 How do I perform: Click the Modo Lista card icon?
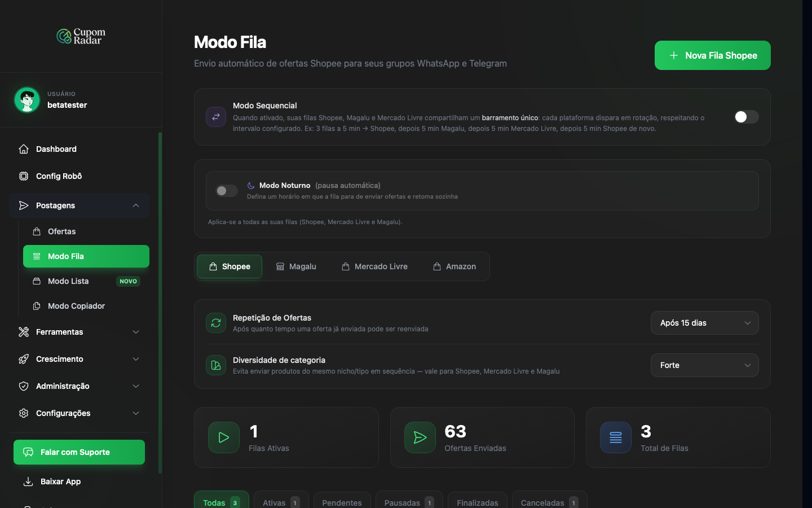tap(37, 281)
